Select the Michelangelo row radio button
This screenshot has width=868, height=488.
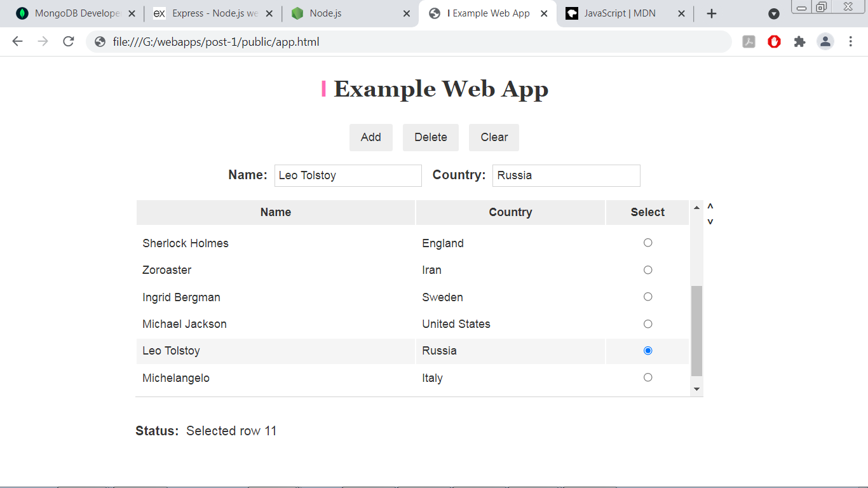coord(648,377)
